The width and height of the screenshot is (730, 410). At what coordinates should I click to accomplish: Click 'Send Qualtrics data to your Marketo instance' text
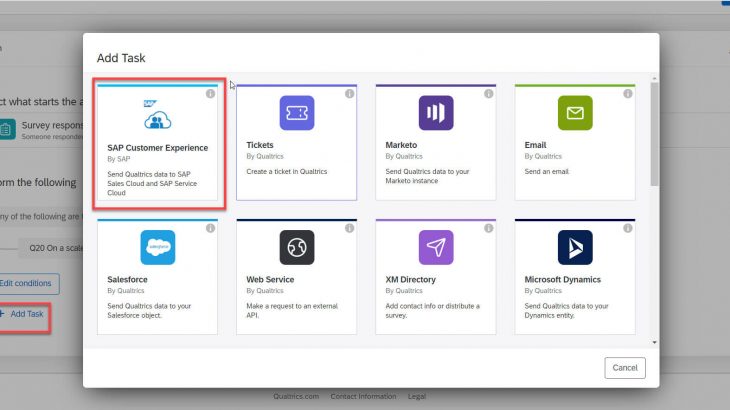click(x=427, y=176)
